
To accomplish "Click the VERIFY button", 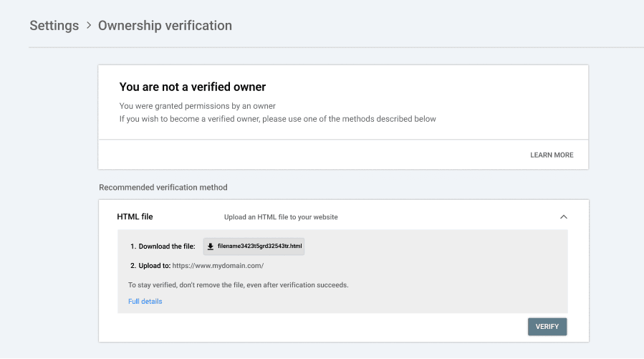I will tap(547, 327).
